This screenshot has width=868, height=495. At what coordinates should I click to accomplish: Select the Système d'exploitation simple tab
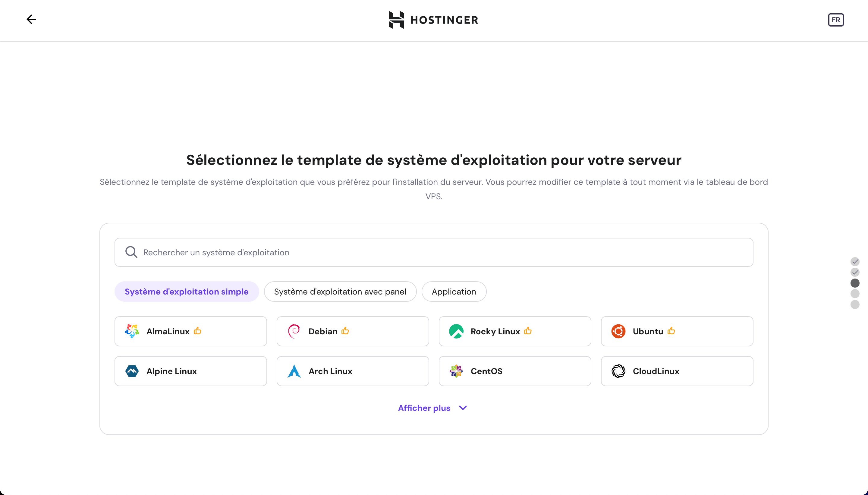[187, 291]
